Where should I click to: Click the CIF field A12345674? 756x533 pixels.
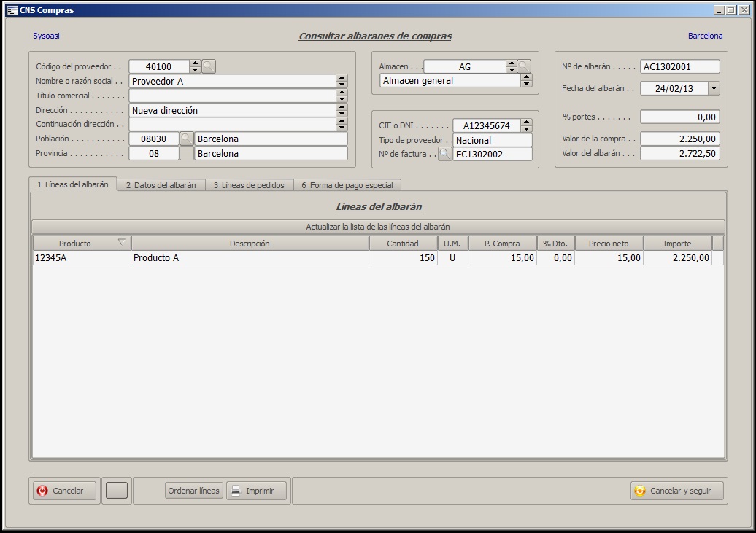(x=487, y=125)
